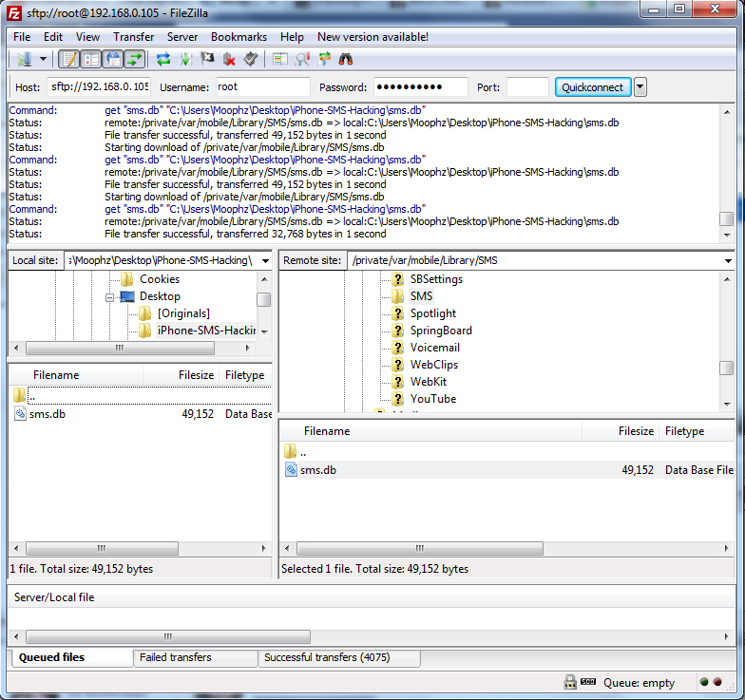Open the Site Manager icon
The height and width of the screenshot is (700, 745).
(24, 59)
